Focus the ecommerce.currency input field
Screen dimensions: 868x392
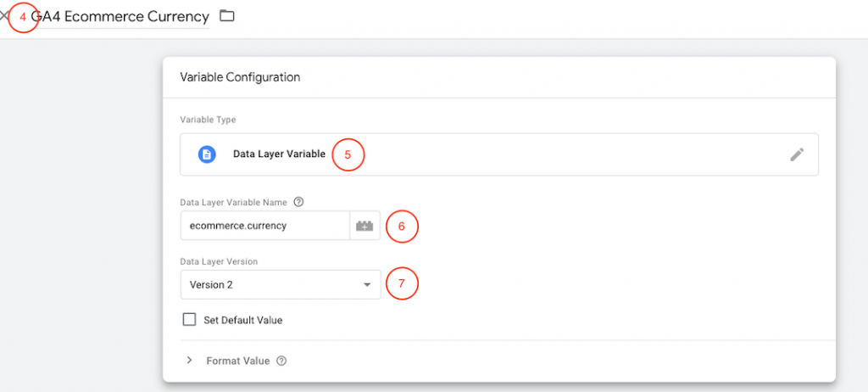tap(264, 227)
